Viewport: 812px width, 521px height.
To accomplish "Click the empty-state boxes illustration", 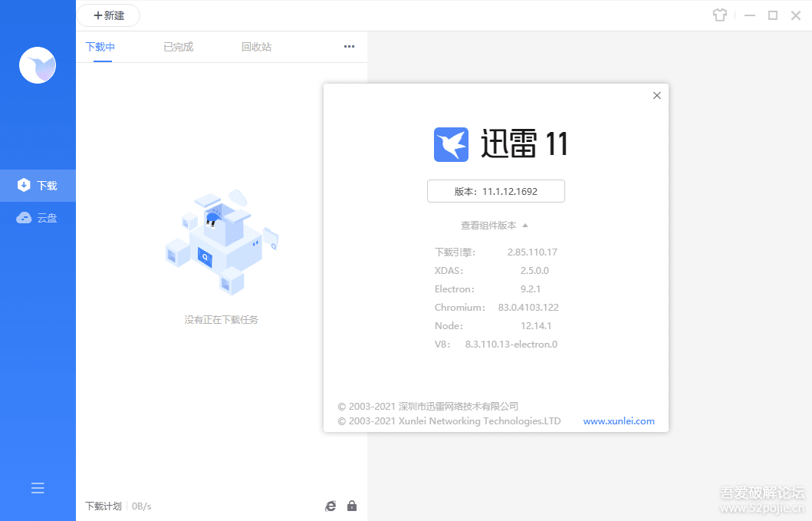I will pyautogui.click(x=222, y=242).
